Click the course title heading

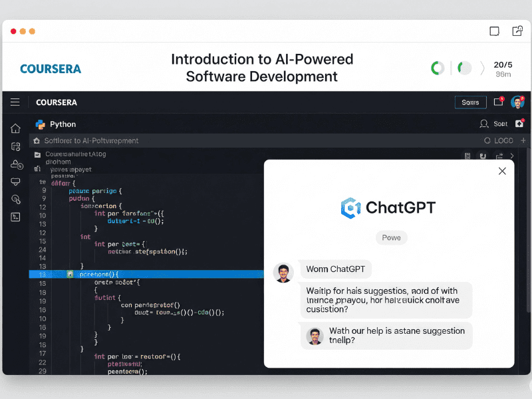tap(262, 68)
